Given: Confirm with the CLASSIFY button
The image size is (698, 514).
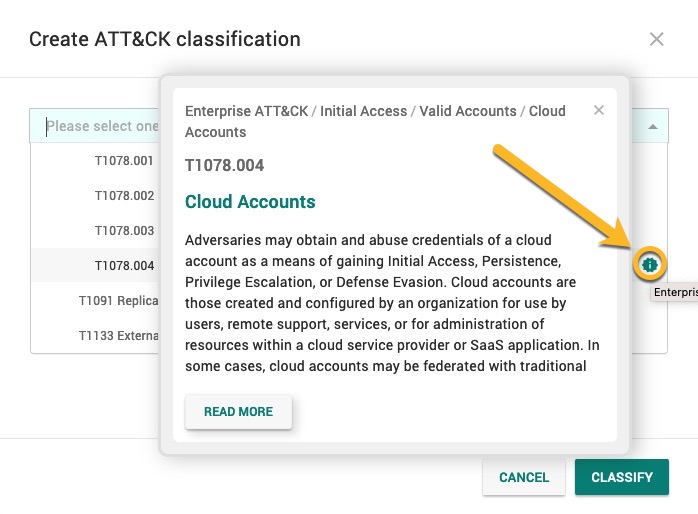Looking at the screenshot, I should [x=622, y=478].
